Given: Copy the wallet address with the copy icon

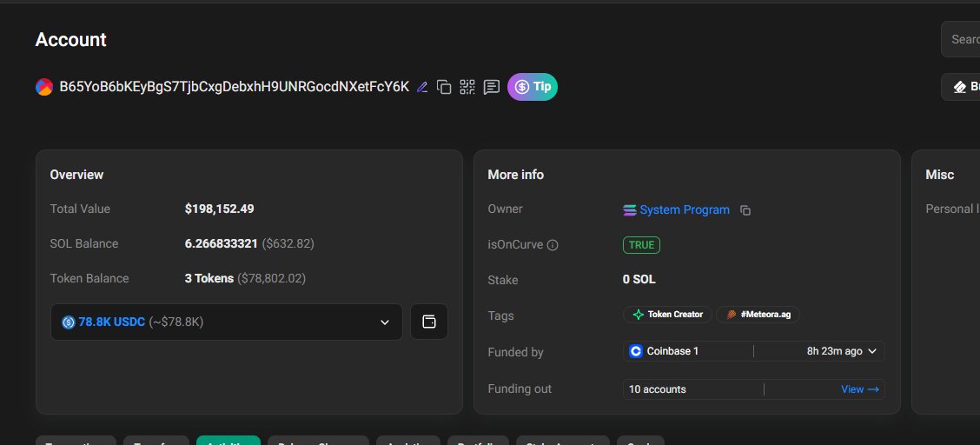Looking at the screenshot, I should tap(444, 87).
